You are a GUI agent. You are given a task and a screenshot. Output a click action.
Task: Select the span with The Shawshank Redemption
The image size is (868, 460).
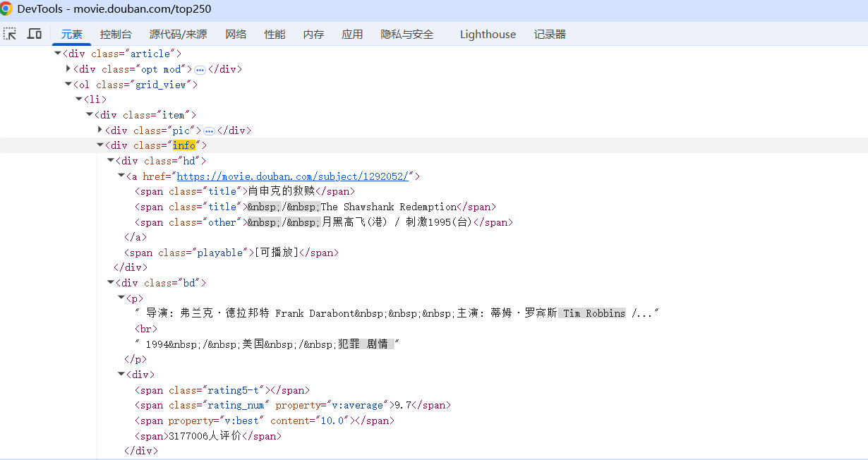(315, 207)
